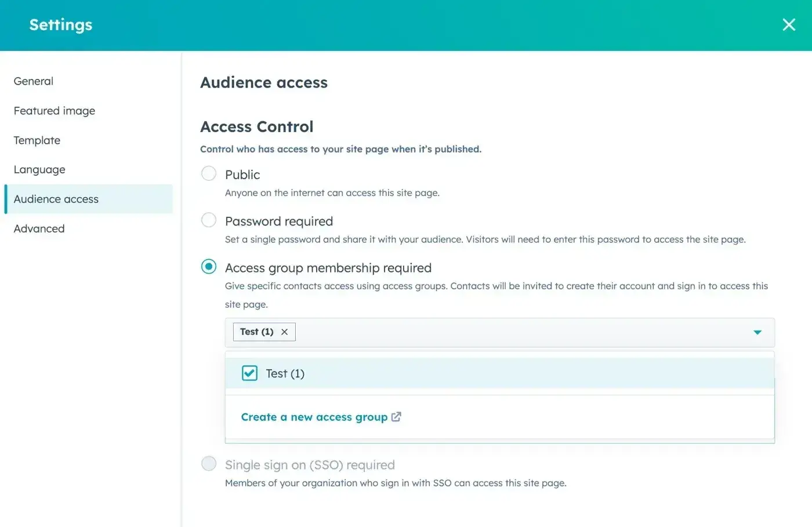Click the Test (1) selected tag chip
The image size is (812, 527).
256,332
